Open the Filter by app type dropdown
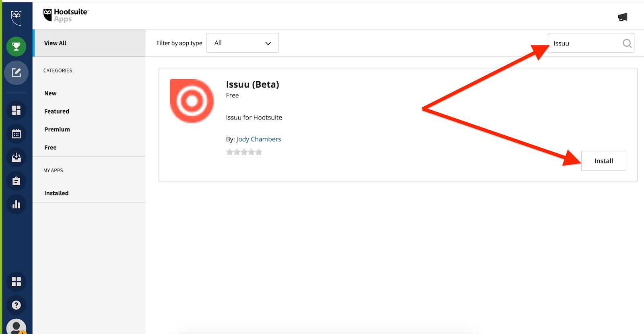Viewport: 644px width, 334px height. pyautogui.click(x=242, y=43)
